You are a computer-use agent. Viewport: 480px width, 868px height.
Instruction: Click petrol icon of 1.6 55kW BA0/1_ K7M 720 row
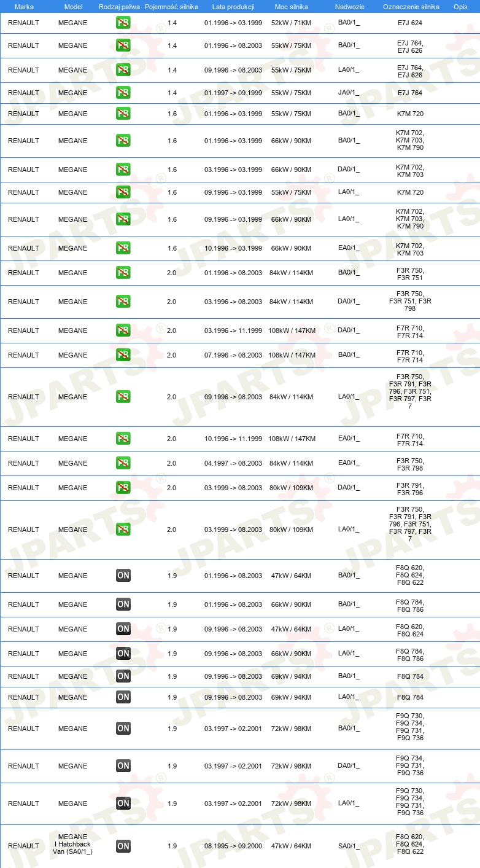tap(123, 114)
